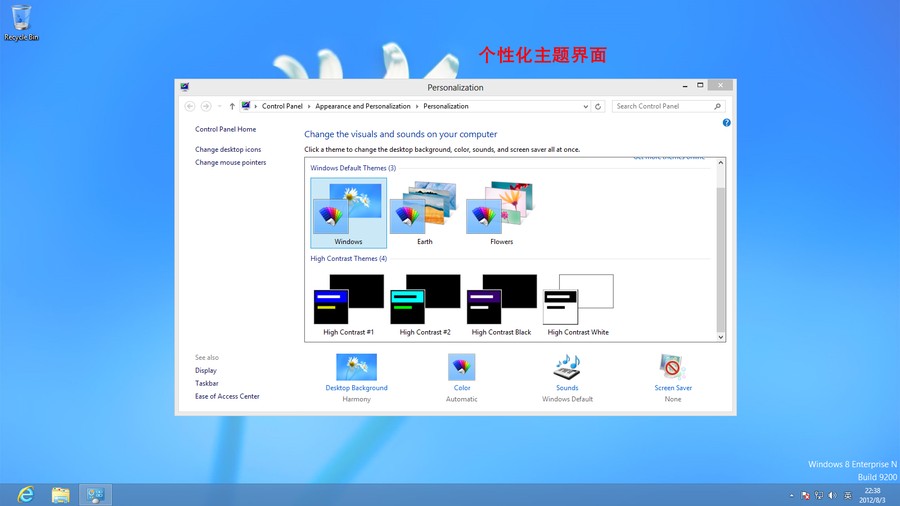The height and width of the screenshot is (506, 900).
Task: Open the Recycle Bin on the desktop
Action: pyautogui.click(x=21, y=18)
